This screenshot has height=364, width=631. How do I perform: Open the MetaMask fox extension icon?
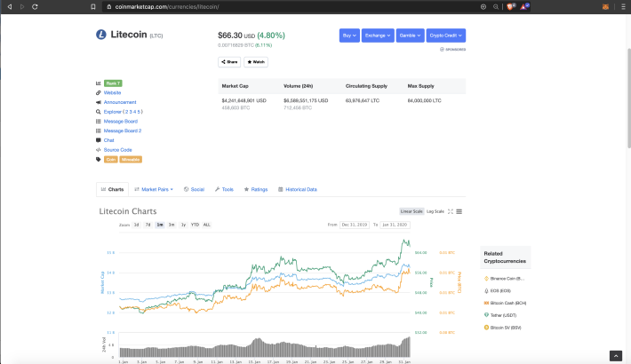pyautogui.click(x=605, y=7)
